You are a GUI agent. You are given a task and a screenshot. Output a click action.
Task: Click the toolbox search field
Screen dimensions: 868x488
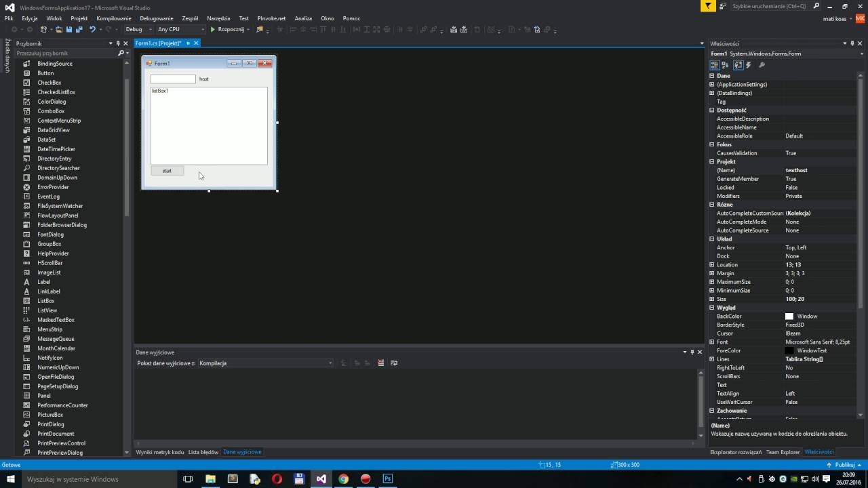tap(66, 53)
